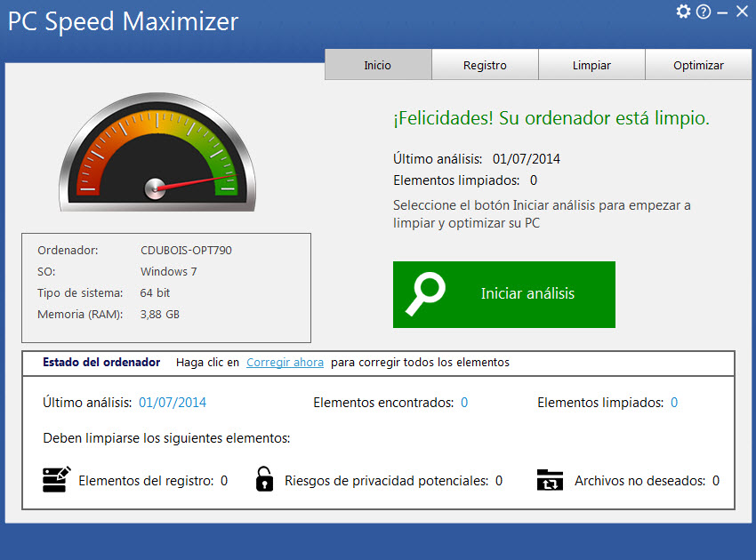Open the settings gear icon

(x=683, y=11)
